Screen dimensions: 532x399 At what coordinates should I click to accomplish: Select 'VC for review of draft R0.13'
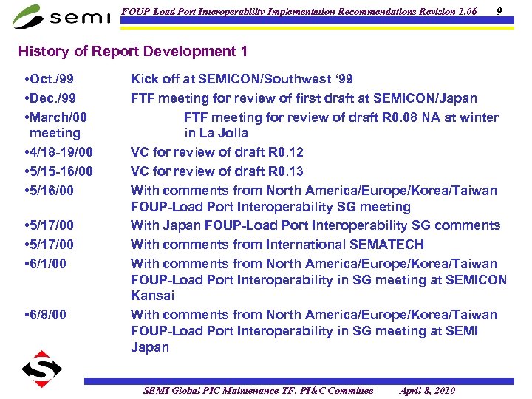click(x=216, y=171)
